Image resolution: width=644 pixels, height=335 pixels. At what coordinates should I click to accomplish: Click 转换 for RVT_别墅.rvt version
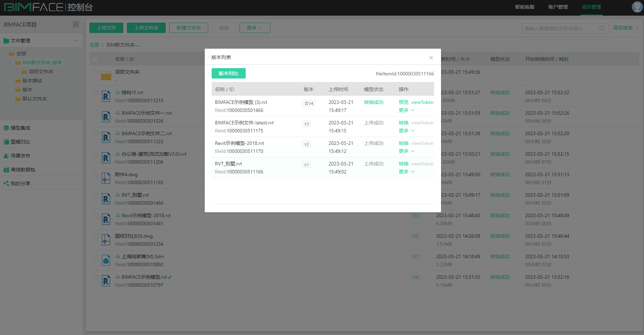403,164
